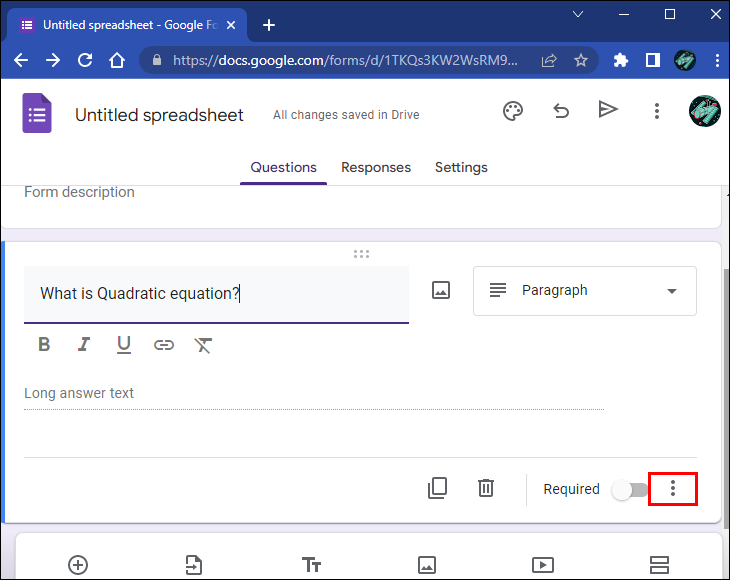Screen dimensions: 730x580
Task: Add a new question
Action: click(78, 565)
